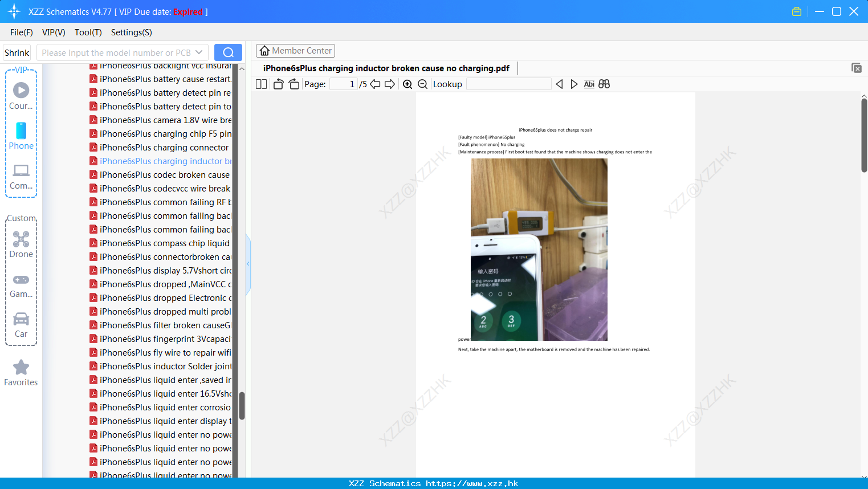Click the page number field
The width and height of the screenshot is (868, 489).
[344, 84]
